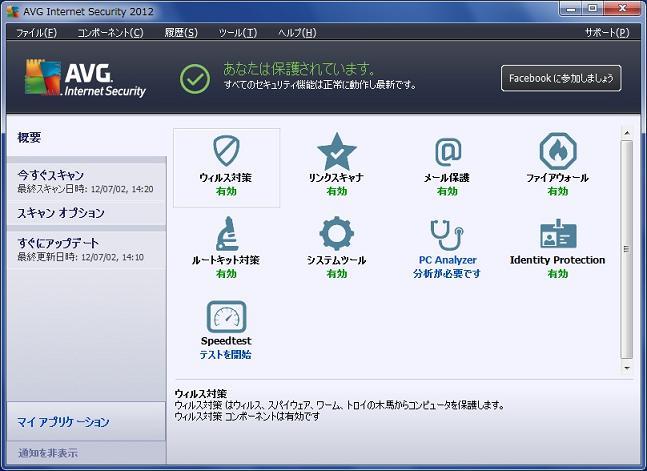This screenshot has height=471, width=647.
Task: Open the メール保護 @ icon
Action: coord(448,152)
